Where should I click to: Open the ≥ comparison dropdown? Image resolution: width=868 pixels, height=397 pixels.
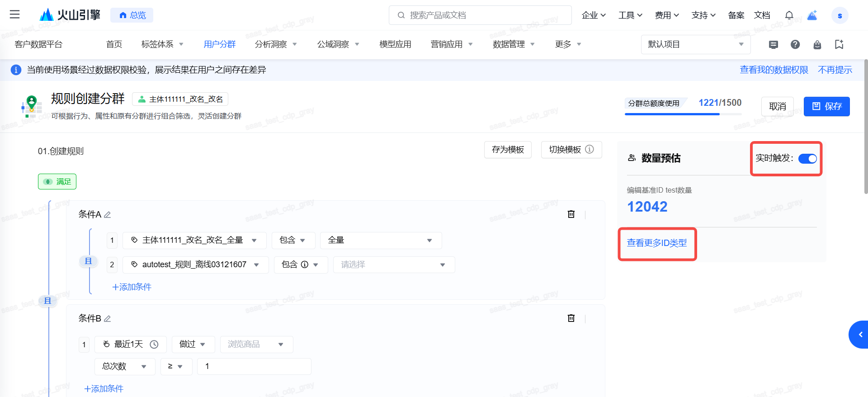point(176,366)
